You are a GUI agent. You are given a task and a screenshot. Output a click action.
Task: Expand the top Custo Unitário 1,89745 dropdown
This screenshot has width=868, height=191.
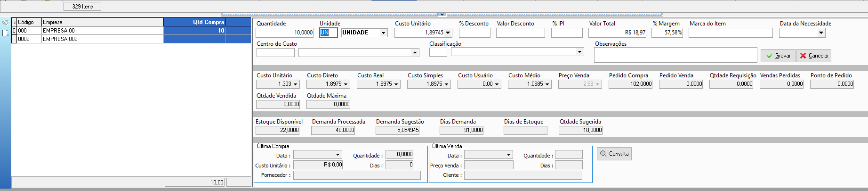click(x=448, y=33)
